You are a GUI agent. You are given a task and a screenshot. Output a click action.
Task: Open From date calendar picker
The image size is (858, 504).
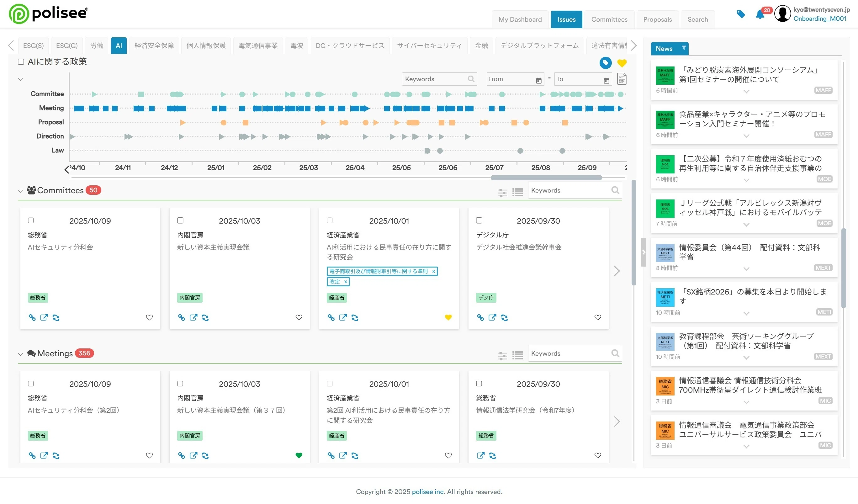[538, 80]
